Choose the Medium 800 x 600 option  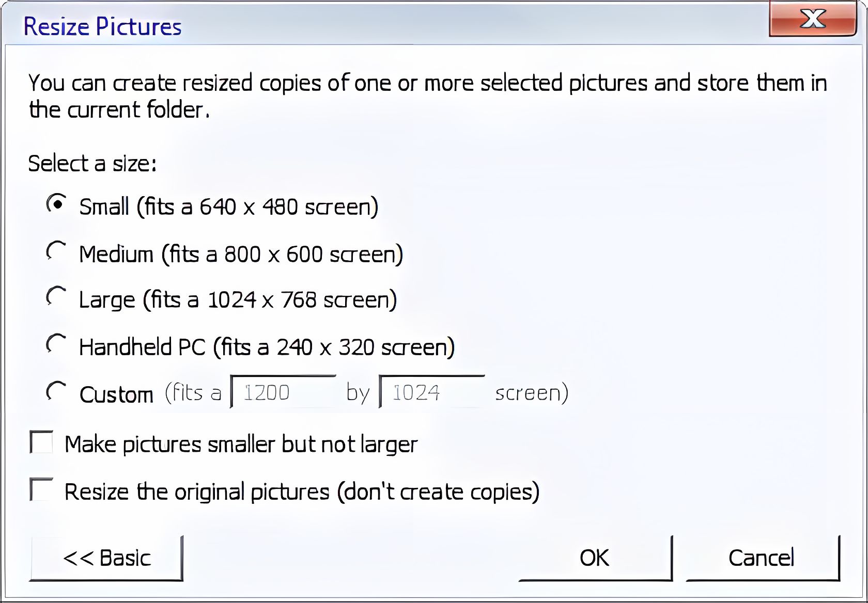click(57, 251)
